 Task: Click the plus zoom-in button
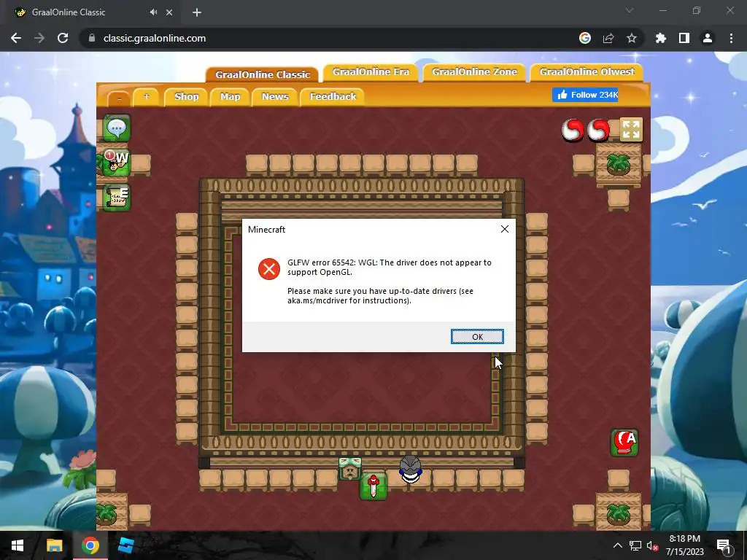pyautogui.click(x=146, y=97)
